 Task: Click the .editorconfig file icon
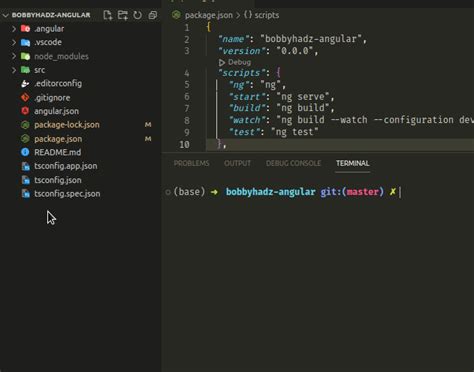[25, 84]
